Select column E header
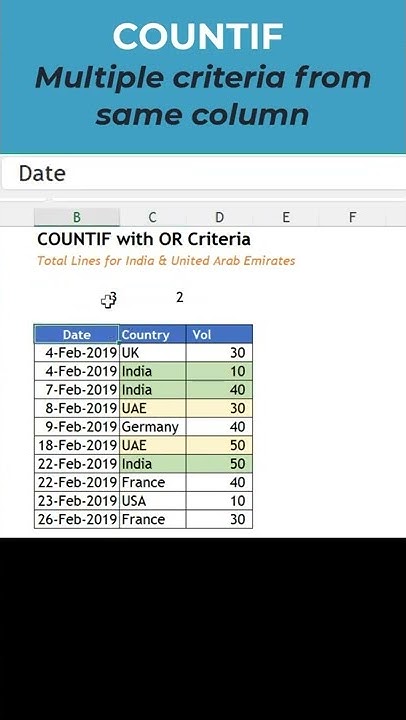Screen dimensions: 406x720 pyautogui.click(x=286, y=217)
